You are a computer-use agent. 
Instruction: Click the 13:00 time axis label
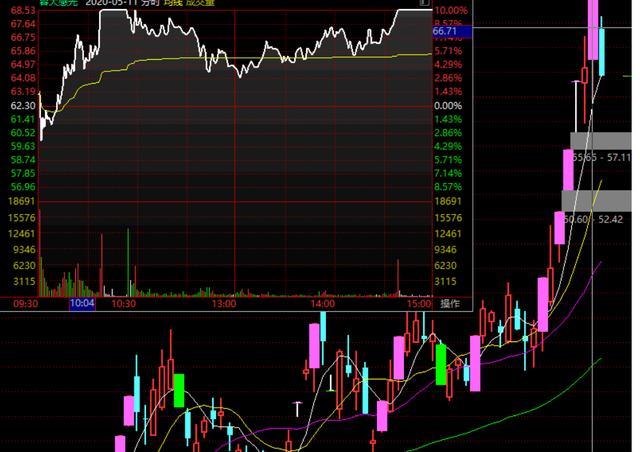(224, 304)
